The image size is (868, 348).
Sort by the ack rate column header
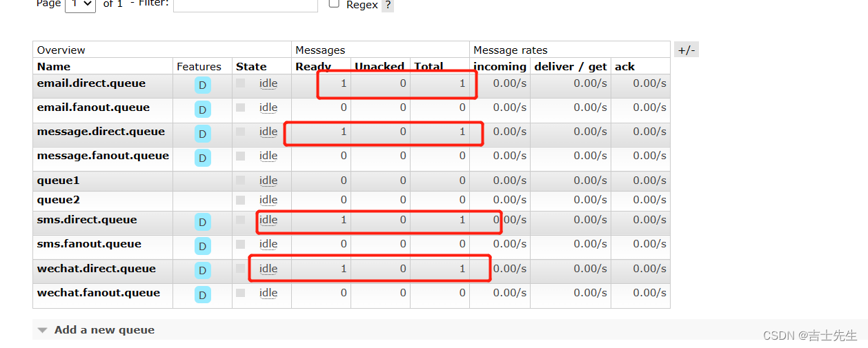click(x=625, y=67)
